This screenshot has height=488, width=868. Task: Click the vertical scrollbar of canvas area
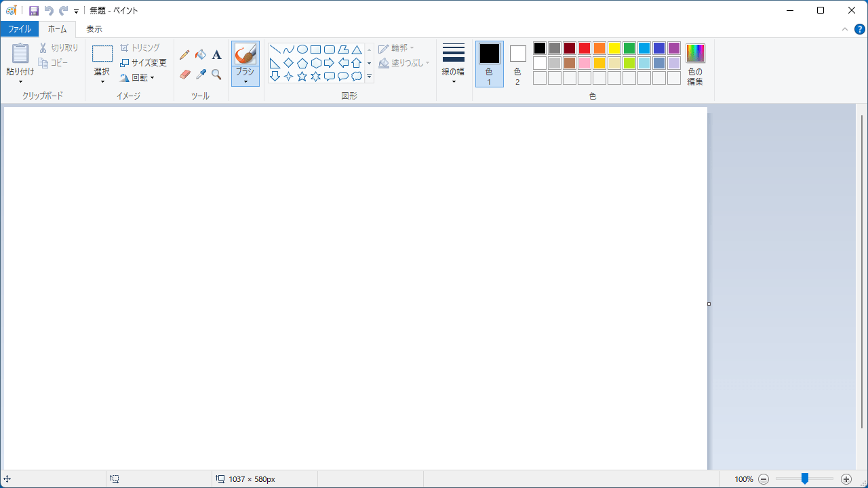[862, 271]
